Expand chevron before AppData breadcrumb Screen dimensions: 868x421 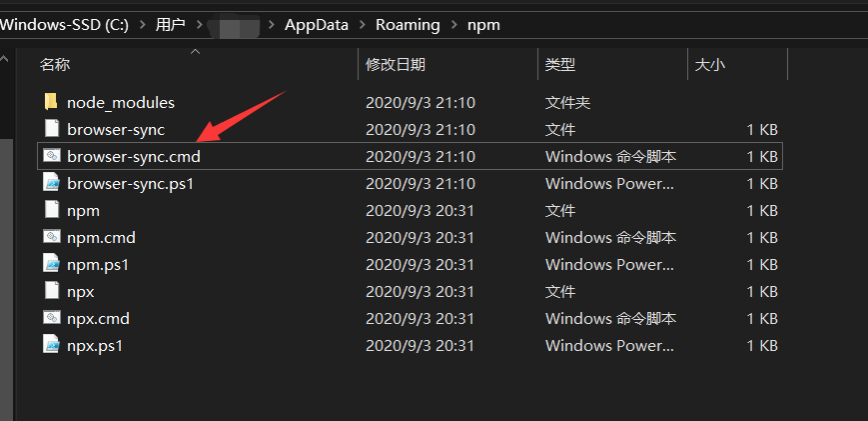pyautogui.click(x=272, y=25)
